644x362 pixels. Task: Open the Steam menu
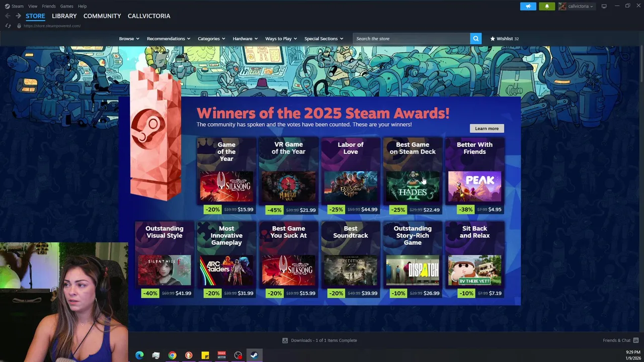point(14,6)
